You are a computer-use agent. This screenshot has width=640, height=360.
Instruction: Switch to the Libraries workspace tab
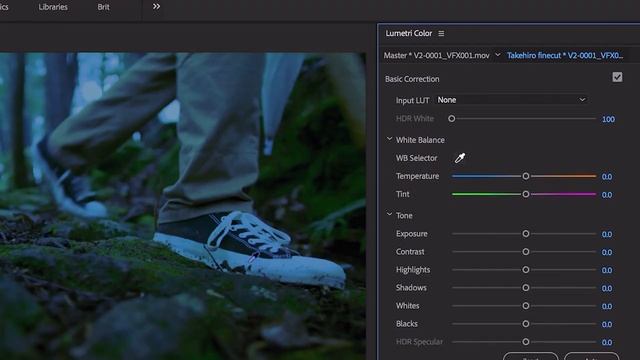point(53,7)
